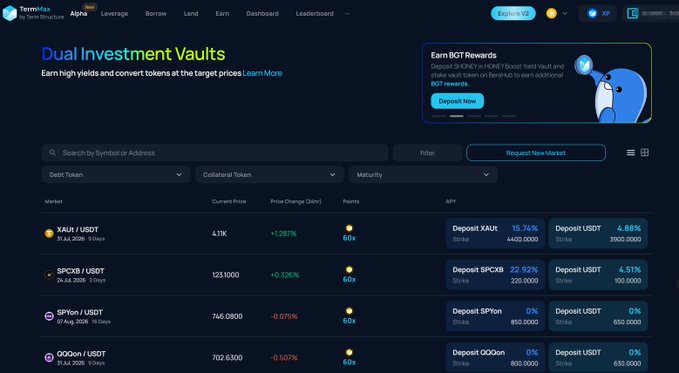Open the Debt Token dropdown
The image size is (679, 373).
coord(116,175)
